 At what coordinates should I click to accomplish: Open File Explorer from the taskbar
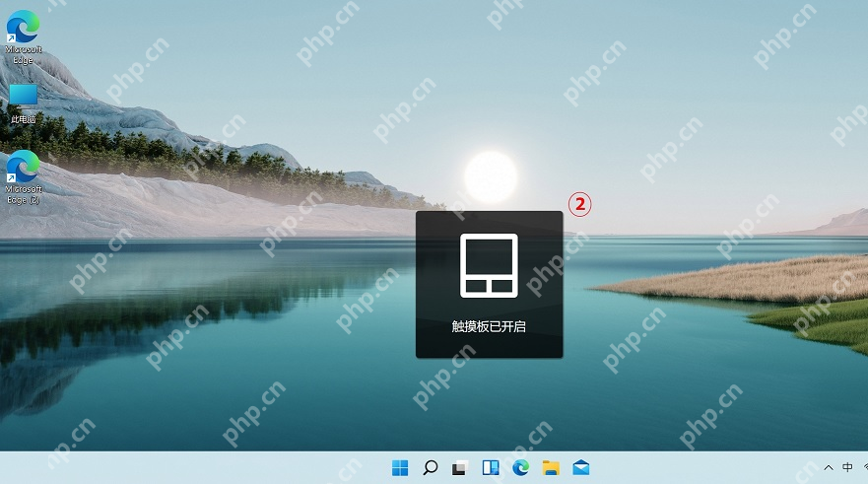550,468
